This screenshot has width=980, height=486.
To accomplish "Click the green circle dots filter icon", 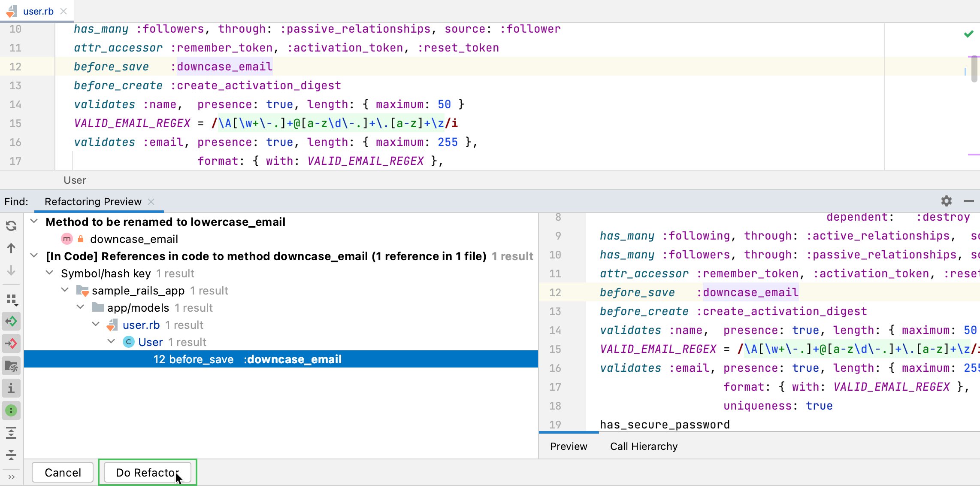I will coord(12,410).
